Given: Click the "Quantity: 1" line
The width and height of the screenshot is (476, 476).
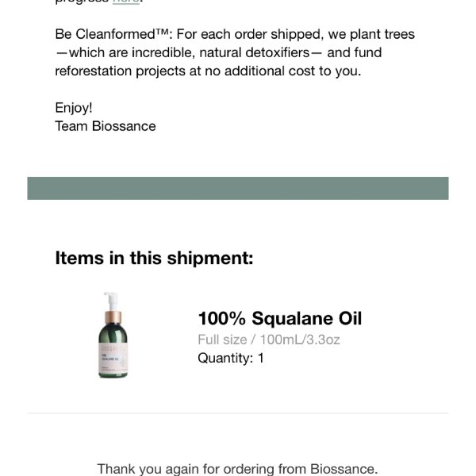Looking at the screenshot, I should click(x=231, y=358).
